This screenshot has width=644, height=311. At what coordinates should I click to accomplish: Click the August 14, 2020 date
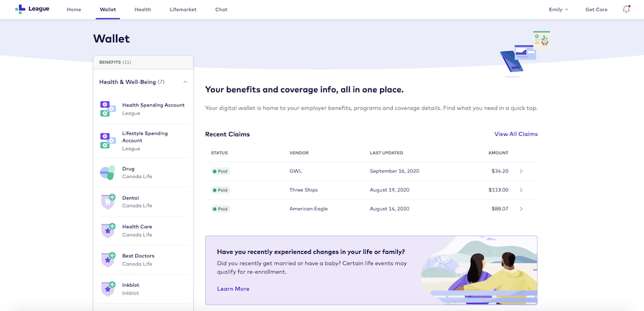point(389,209)
